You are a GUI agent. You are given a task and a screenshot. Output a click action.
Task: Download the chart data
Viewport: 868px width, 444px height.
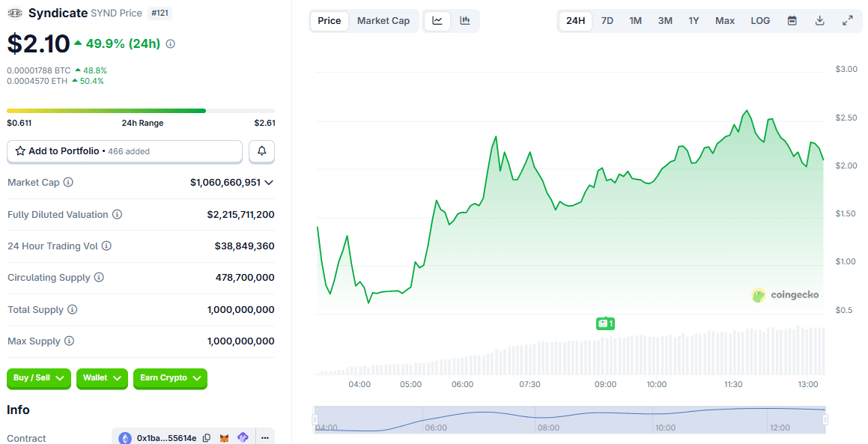(819, 21)
